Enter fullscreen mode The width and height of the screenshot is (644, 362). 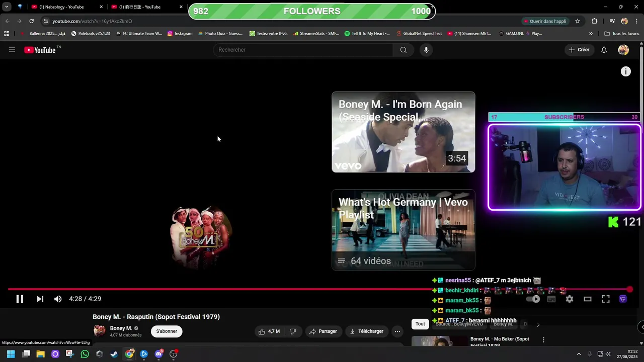click(x=606, y=299)
